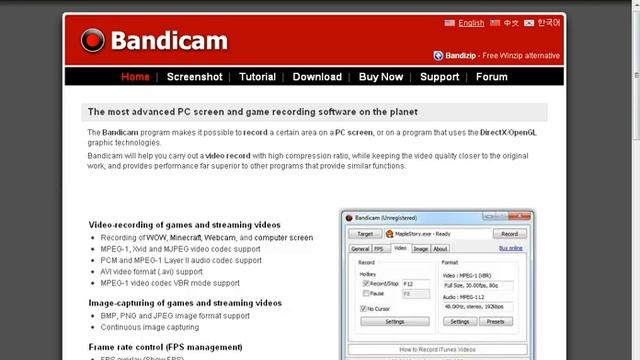Switch language to 中文
The width and height of the screenshot is (640, 360).
[x=511, y=23]
